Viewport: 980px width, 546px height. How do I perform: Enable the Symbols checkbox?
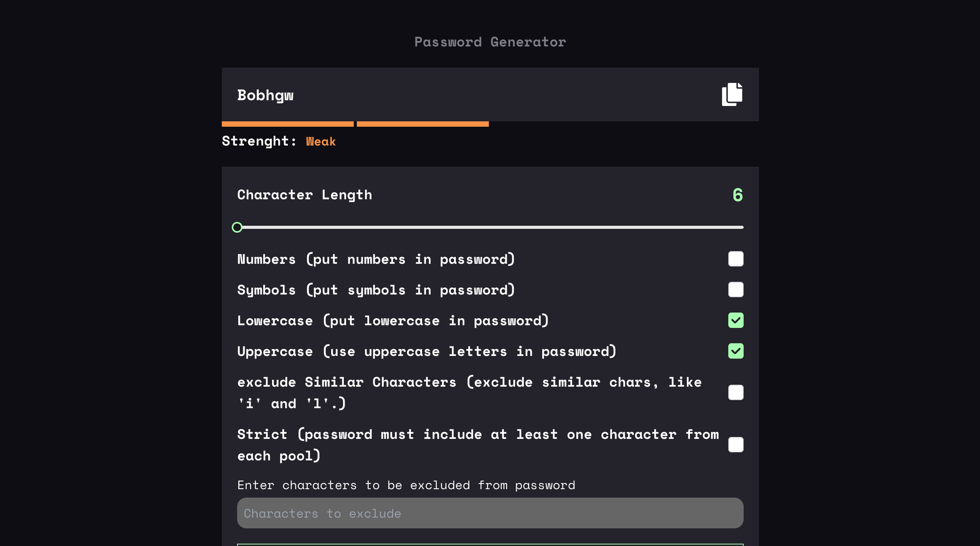[x=736, y=290]
